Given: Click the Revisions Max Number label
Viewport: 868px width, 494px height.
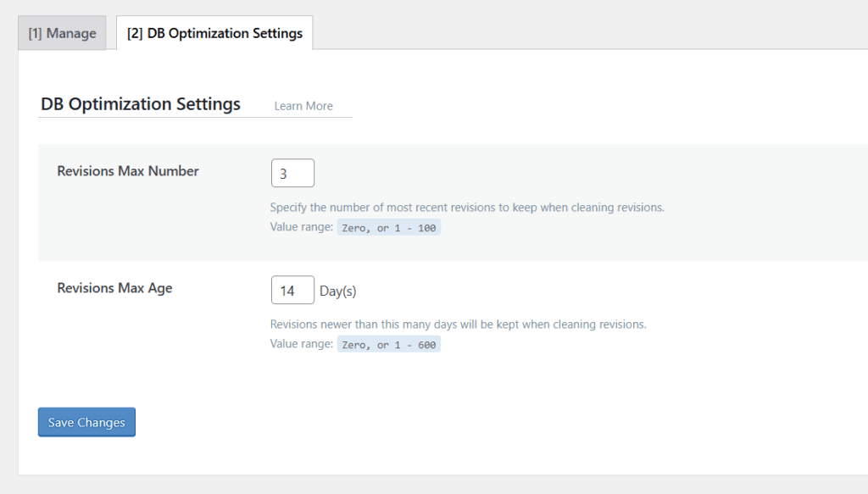Looking at the screenshot, I should pyautogui.click(x=127, y=171).
